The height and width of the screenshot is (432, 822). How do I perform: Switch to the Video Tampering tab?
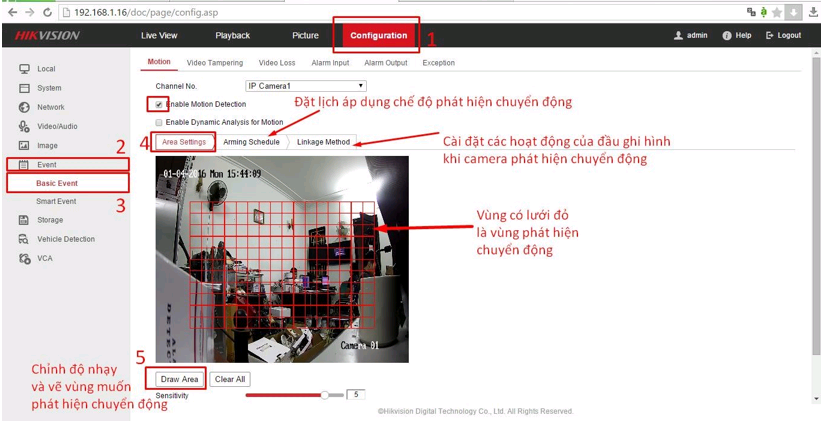(214, 63)
